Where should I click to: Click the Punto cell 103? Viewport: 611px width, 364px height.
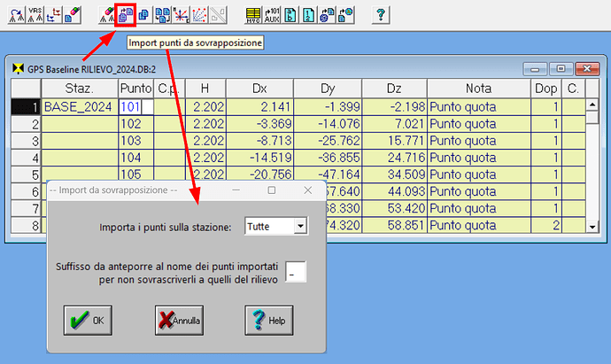pyautogui.click(x=136, y=141)
